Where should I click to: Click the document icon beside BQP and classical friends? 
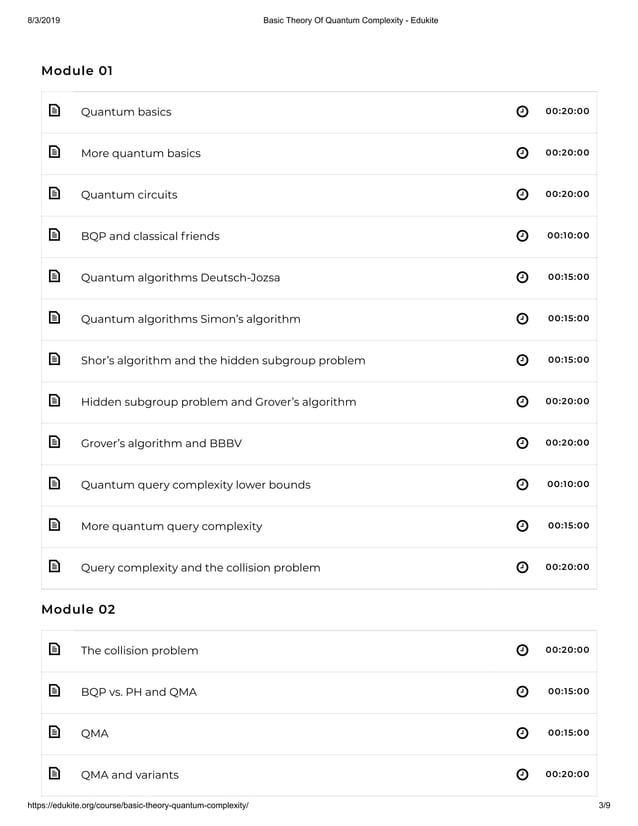(55, 236)
